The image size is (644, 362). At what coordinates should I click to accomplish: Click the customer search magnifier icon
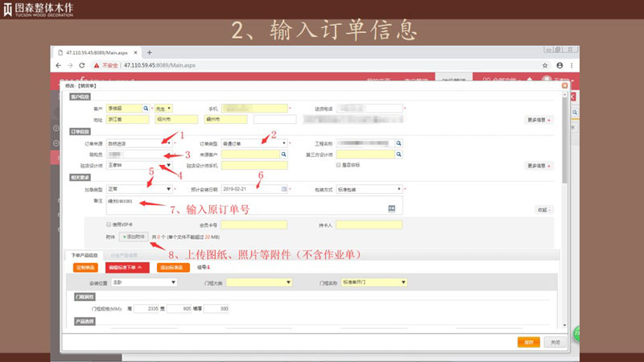146,108
